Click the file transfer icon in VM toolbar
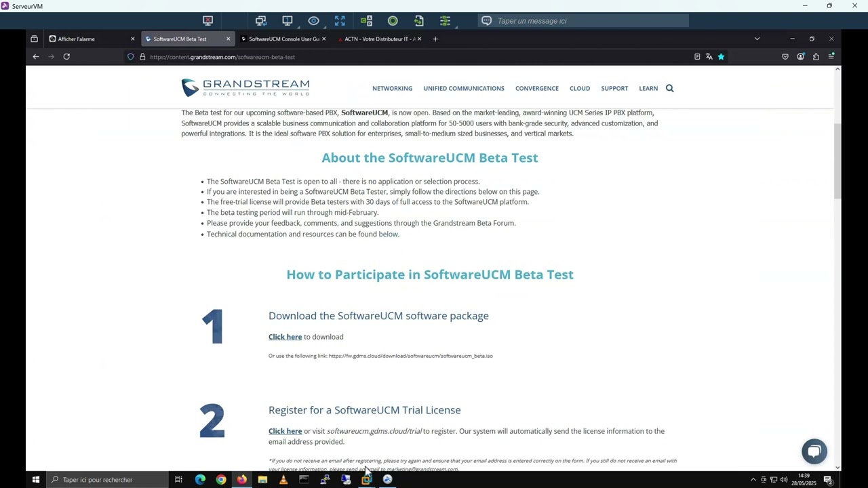The image size is (868, 488). coord(418,21)
